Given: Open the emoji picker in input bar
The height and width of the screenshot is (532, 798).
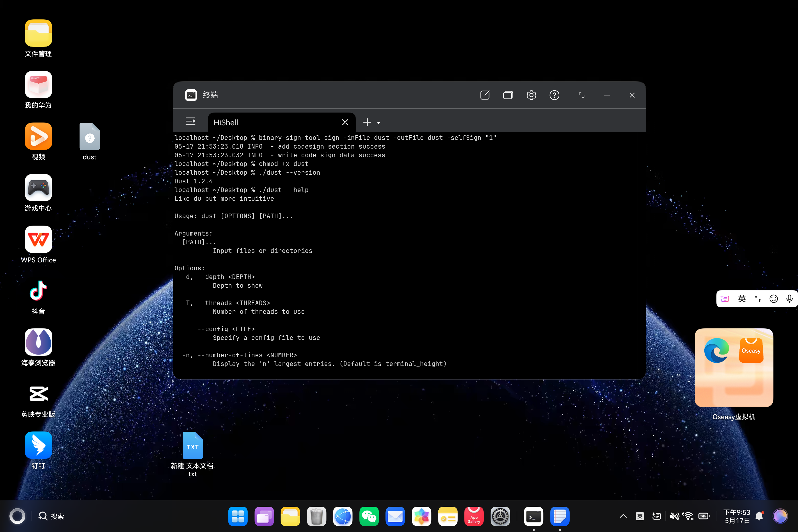Looking at the screenshot, I should point(773,298).
